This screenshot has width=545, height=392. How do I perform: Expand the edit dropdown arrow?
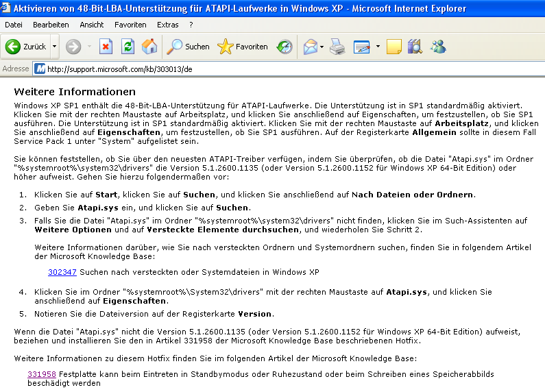click(378, 47)
